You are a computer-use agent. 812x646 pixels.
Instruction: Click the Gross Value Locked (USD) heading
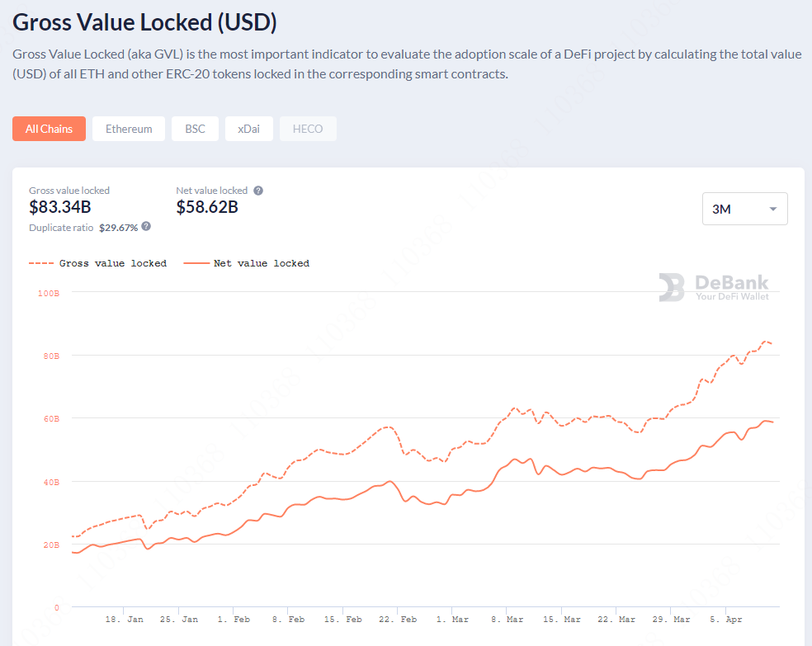144,22
